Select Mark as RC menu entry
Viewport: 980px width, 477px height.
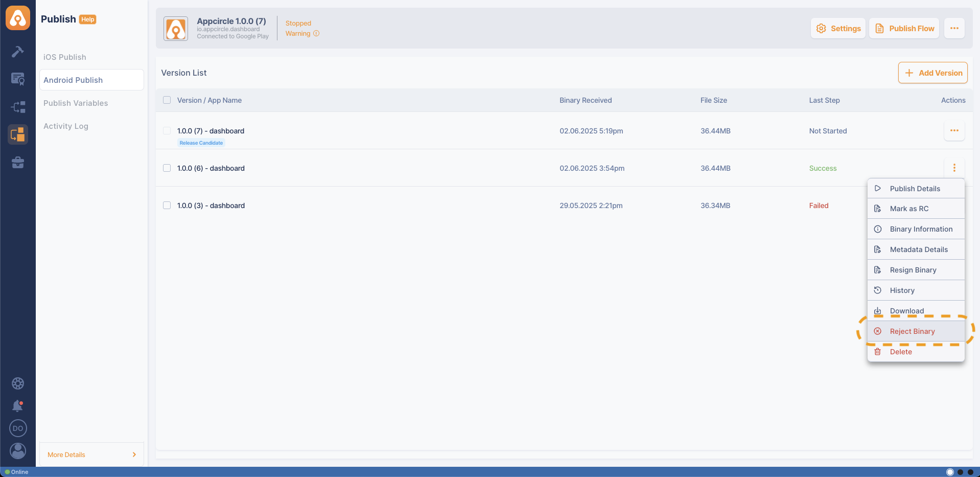pyautogui.click(x=909, y=209)
